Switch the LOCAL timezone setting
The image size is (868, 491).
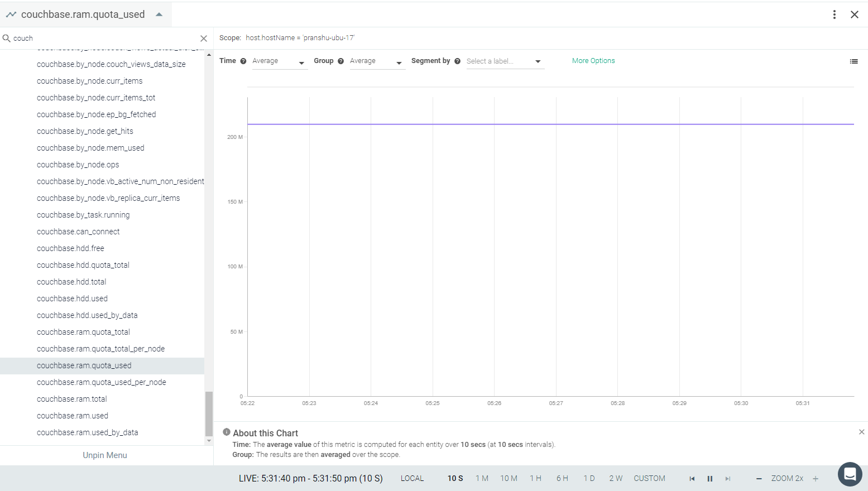[413, 479]
